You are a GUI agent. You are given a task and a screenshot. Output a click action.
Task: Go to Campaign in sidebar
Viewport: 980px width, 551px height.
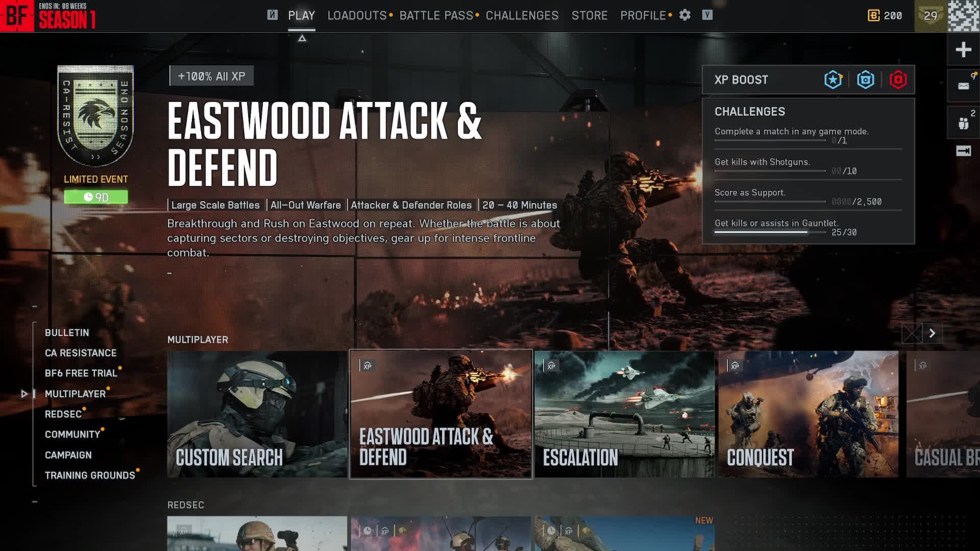tap(68, 455)
